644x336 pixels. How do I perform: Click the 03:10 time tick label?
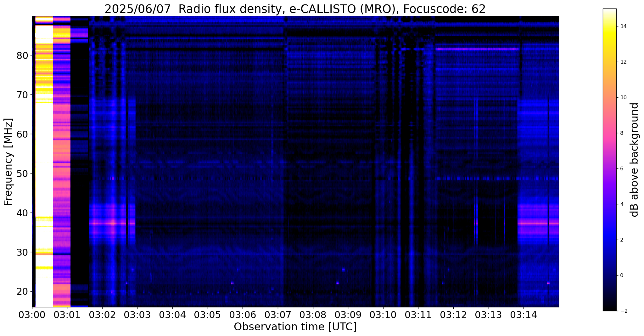383,315
